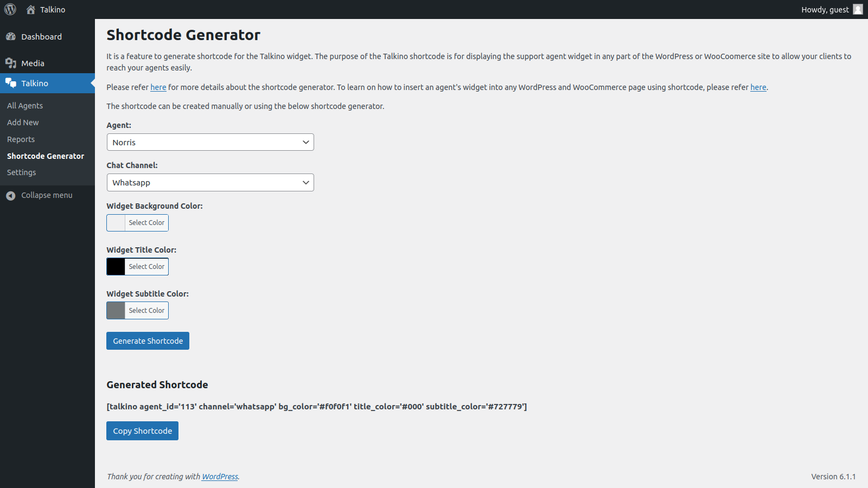Go to All Agents page

[x=25, y=106]
